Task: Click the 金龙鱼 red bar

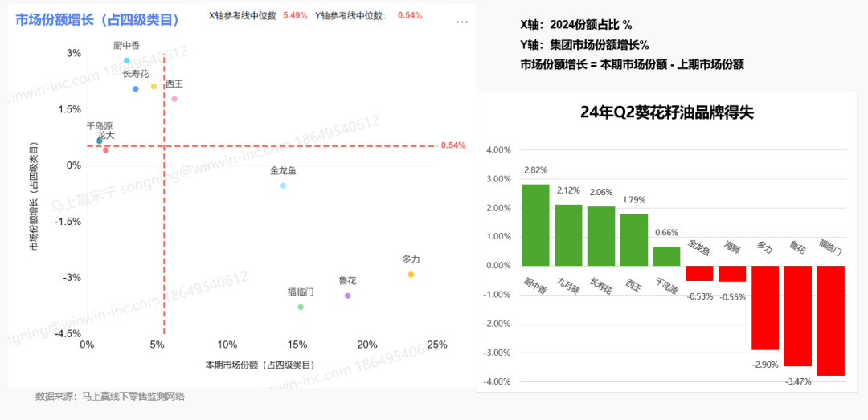Action: pyautogui.click(x=699, y=273)
